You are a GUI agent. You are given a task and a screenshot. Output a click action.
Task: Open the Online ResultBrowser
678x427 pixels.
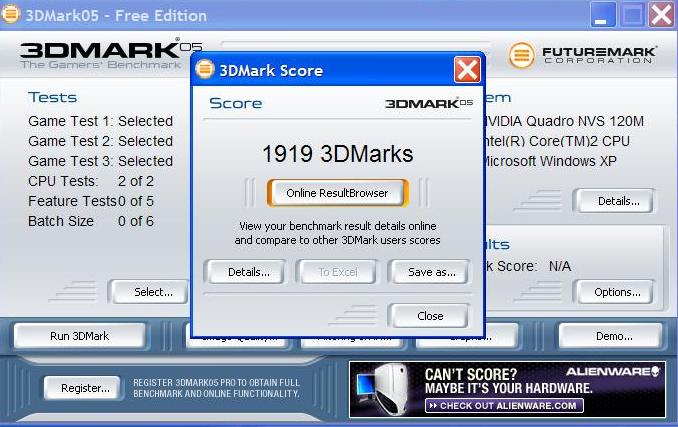337,193
